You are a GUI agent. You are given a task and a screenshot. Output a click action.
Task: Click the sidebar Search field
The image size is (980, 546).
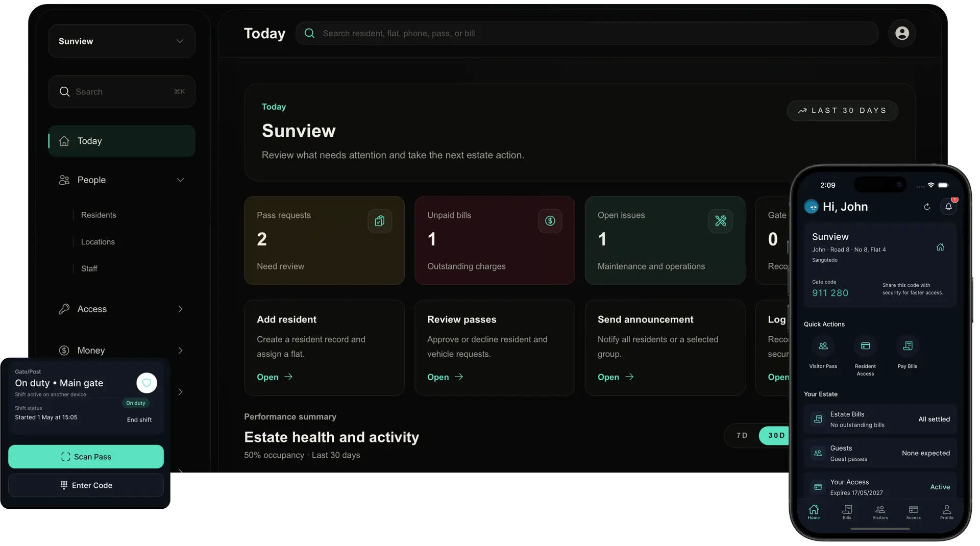pos(121,92)
